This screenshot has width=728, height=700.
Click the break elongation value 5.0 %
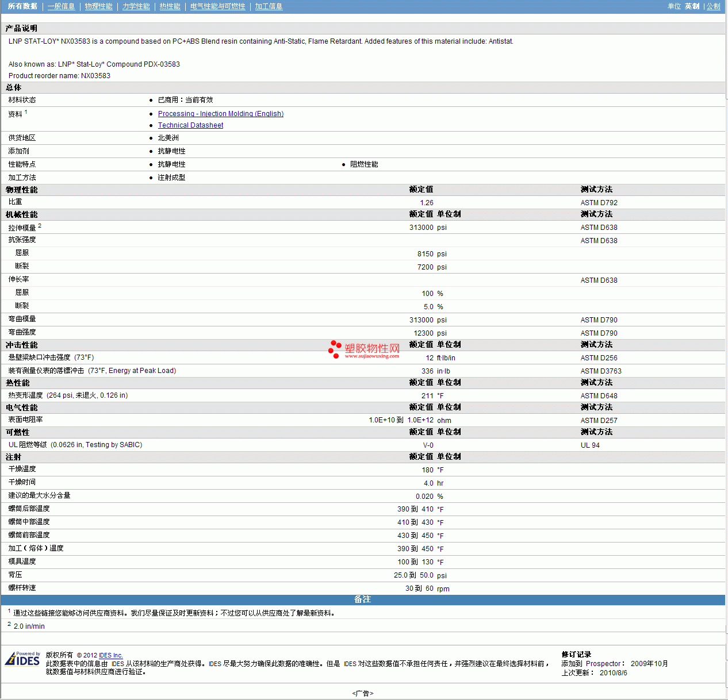click(434, 307)
